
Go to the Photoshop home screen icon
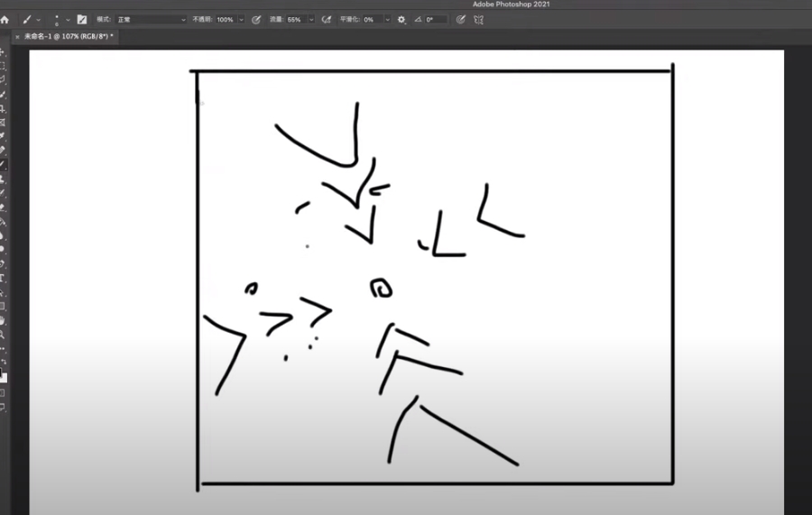pyautogui.click(x=5, y=20)
